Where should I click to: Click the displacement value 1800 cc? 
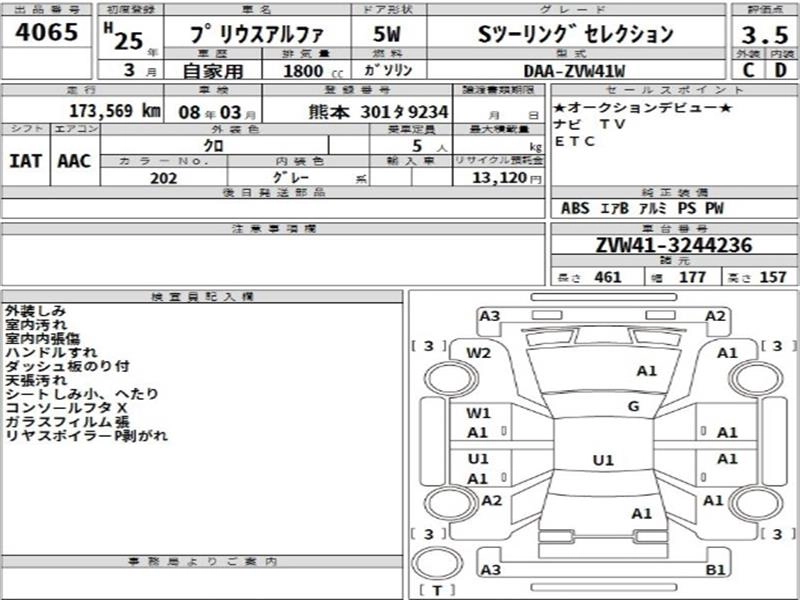click(313, 71)
